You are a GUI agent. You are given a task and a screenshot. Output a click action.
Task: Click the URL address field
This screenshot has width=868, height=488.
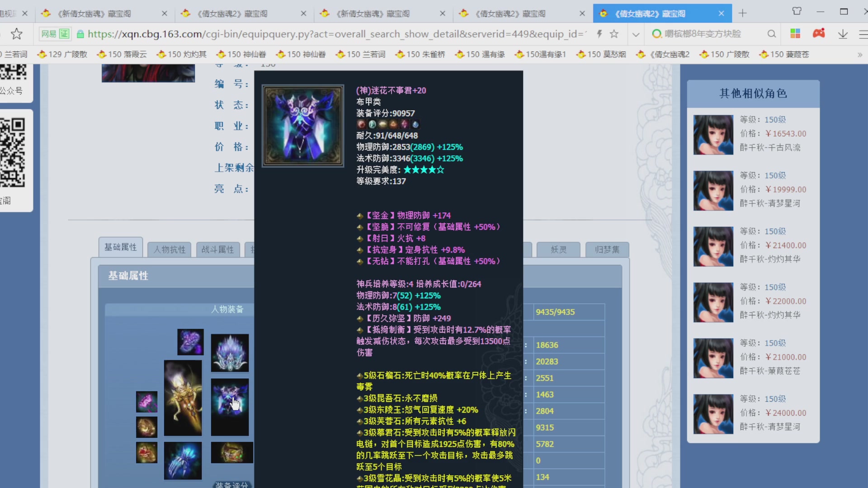(x=337, y=34)
